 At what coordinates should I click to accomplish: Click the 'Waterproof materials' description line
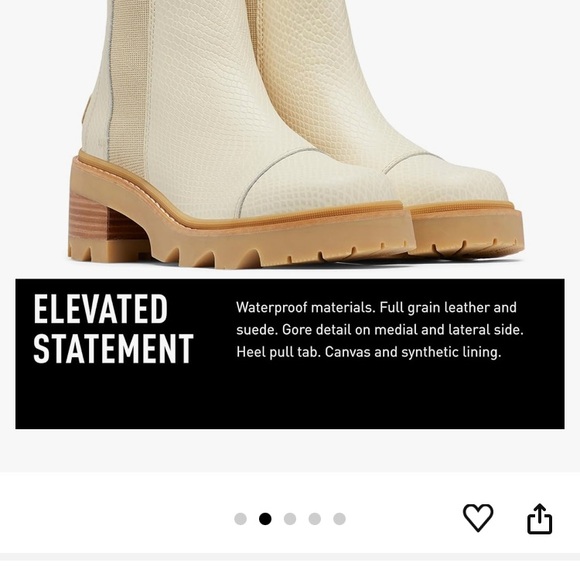(376, 307)
